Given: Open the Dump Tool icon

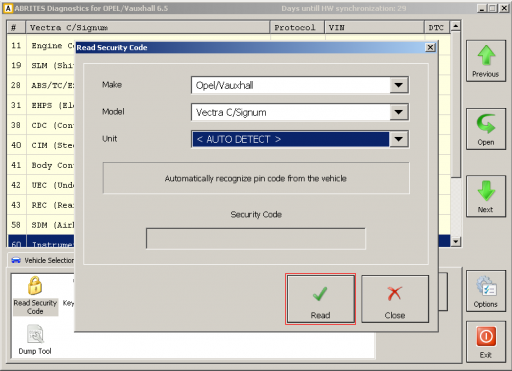Looking at the screenshot, I should (35, 340).
